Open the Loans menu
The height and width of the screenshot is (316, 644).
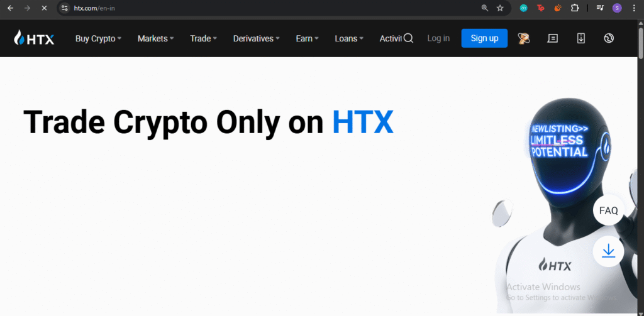click(x=349, y=38)
